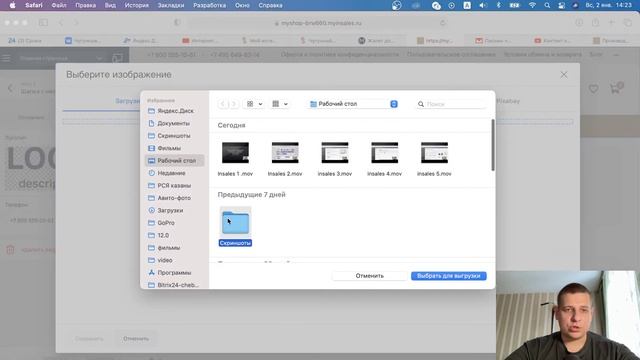Open icon view mode dropdown
640x360 pixels.
click(254, 104)
